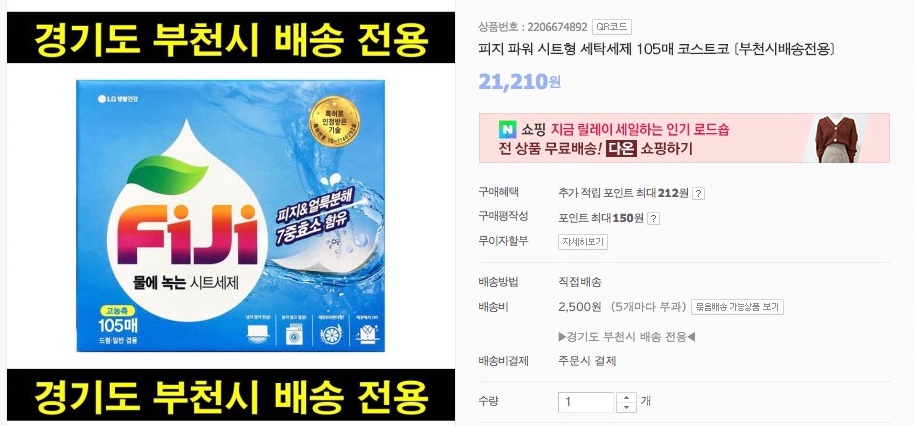Click the FiJi detergent product image
The height and width of the screenshot is (426, 915).
point(231,216)
